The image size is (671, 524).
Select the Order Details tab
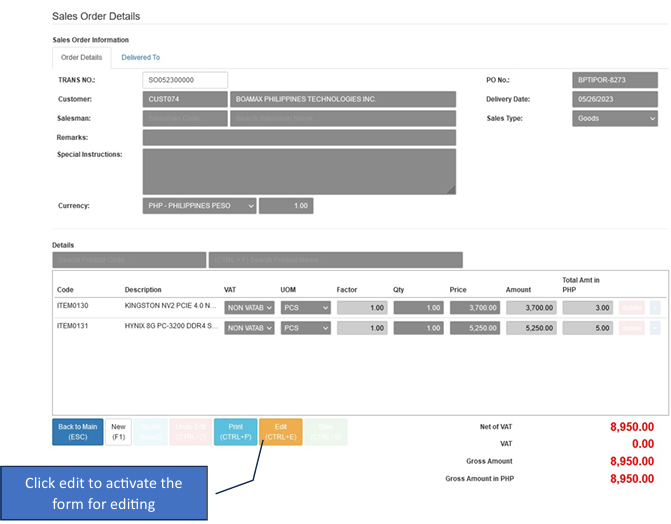click(82, 58)
